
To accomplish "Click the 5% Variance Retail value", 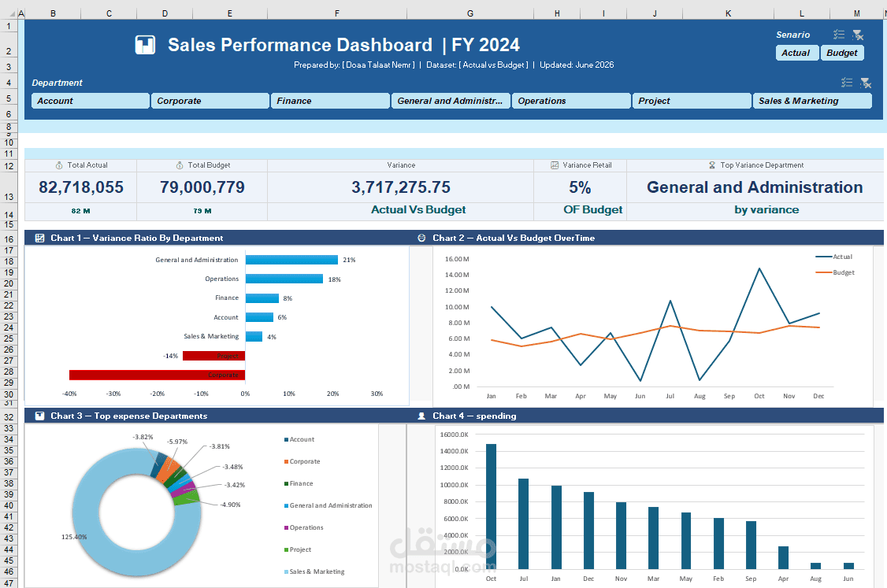I will click(x=580, y=187).
